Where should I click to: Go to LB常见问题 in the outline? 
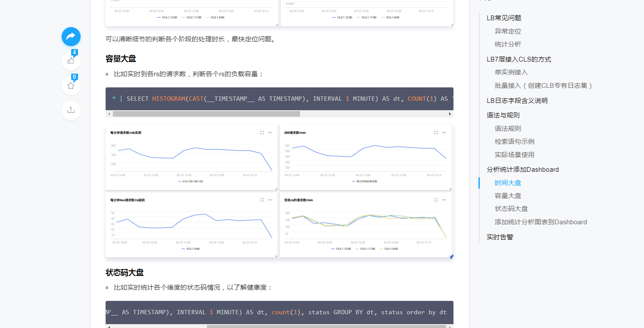click(504, 18)
